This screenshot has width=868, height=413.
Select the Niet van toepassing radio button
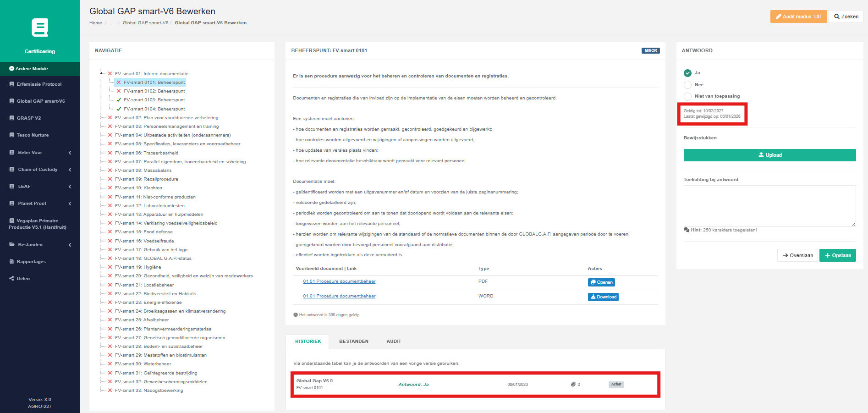coord(687,96)
